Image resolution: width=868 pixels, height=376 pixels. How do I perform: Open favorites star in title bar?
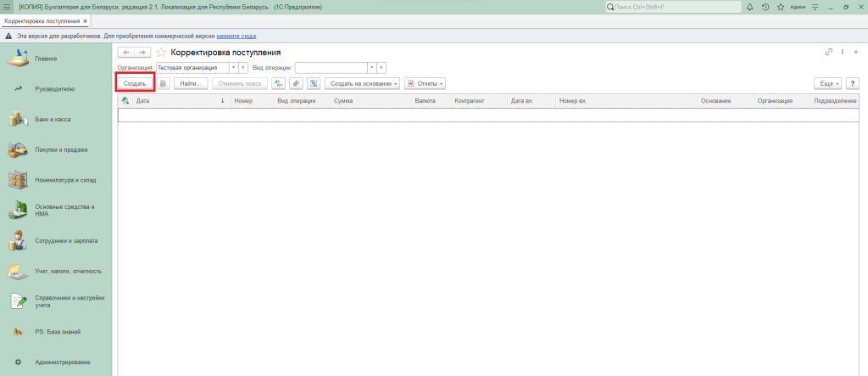pyautogui.click(x=780, y=7)
